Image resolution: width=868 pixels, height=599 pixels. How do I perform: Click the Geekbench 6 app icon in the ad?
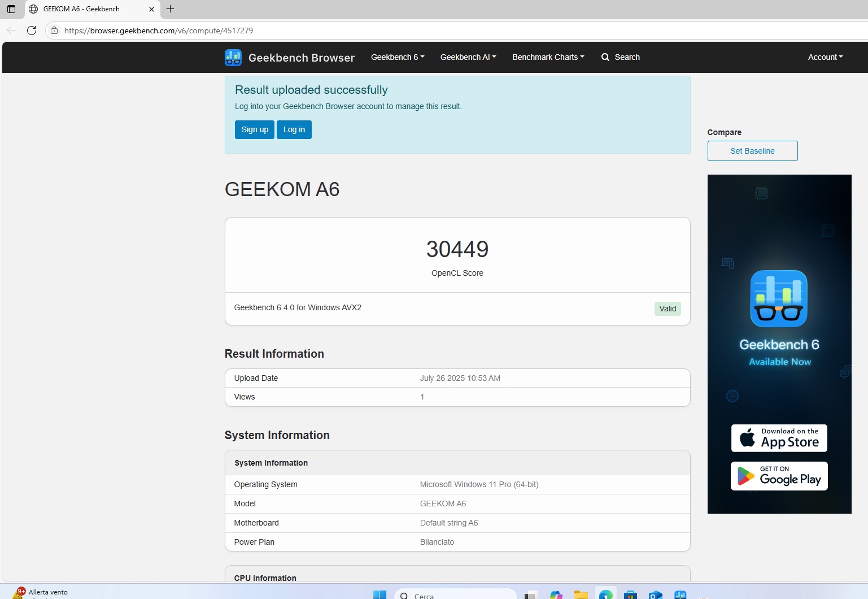point(779,298)
